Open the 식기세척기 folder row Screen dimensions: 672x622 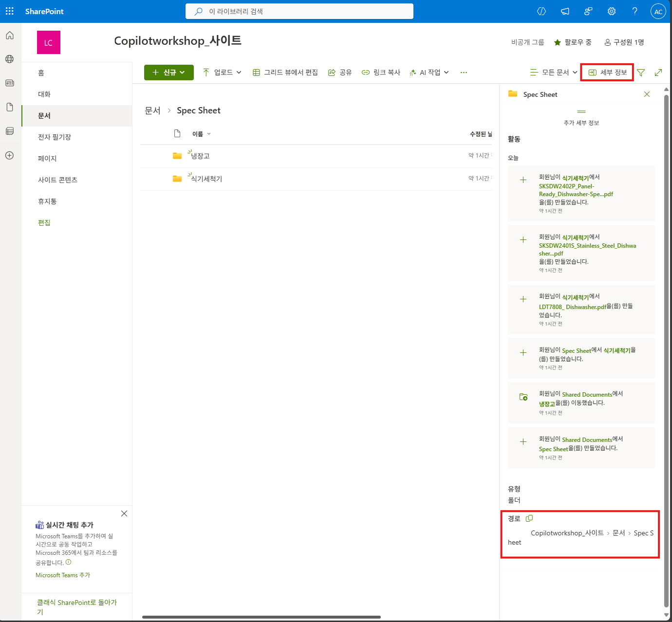[316, 179]
